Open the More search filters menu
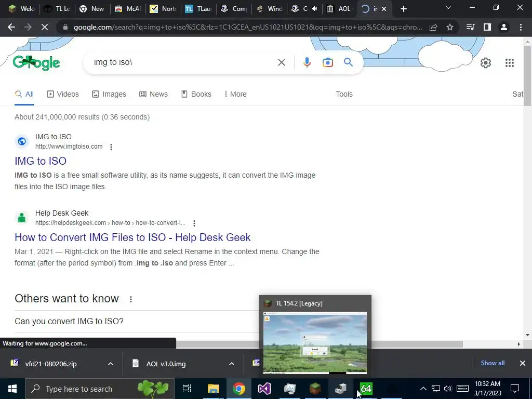 235,94
